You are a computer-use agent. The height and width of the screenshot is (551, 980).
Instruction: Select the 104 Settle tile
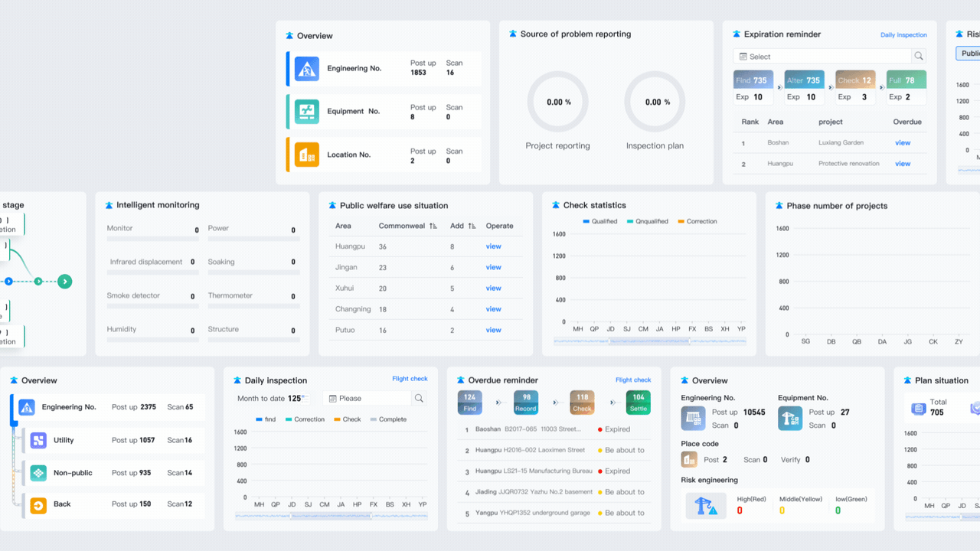click(x=639, y=403)
